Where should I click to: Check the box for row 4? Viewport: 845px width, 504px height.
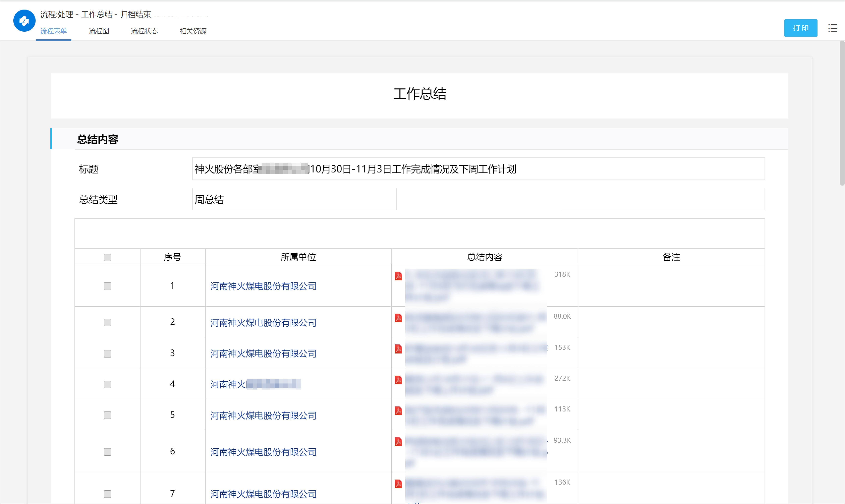pyautogui.click(x=107, y=384)
